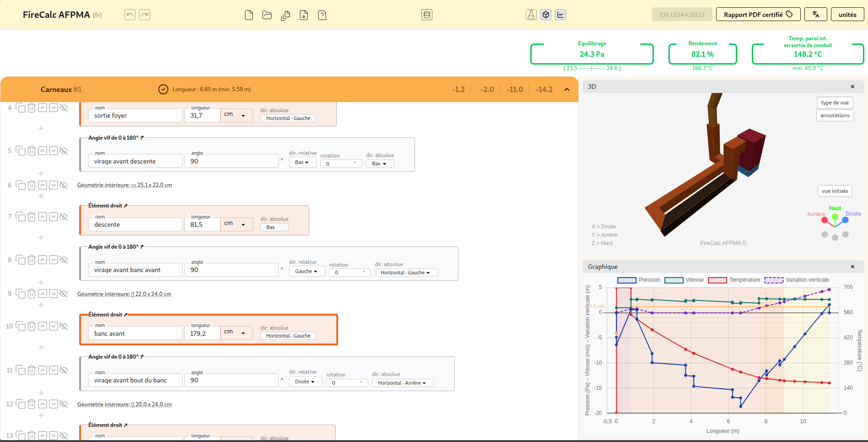Move row 12 geometry 20.0 x 24.0 down
868x442 pixels.
54,404
